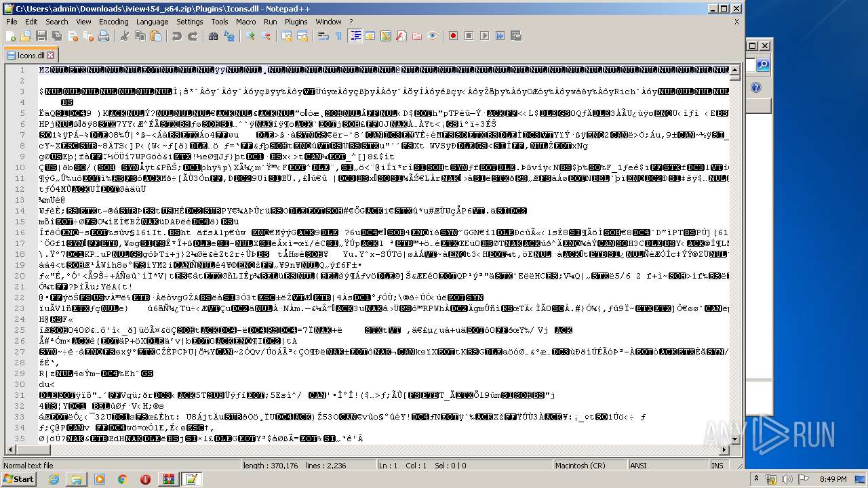Open the File menu
The width and height of the screenshot is (868, 488).
12,22
